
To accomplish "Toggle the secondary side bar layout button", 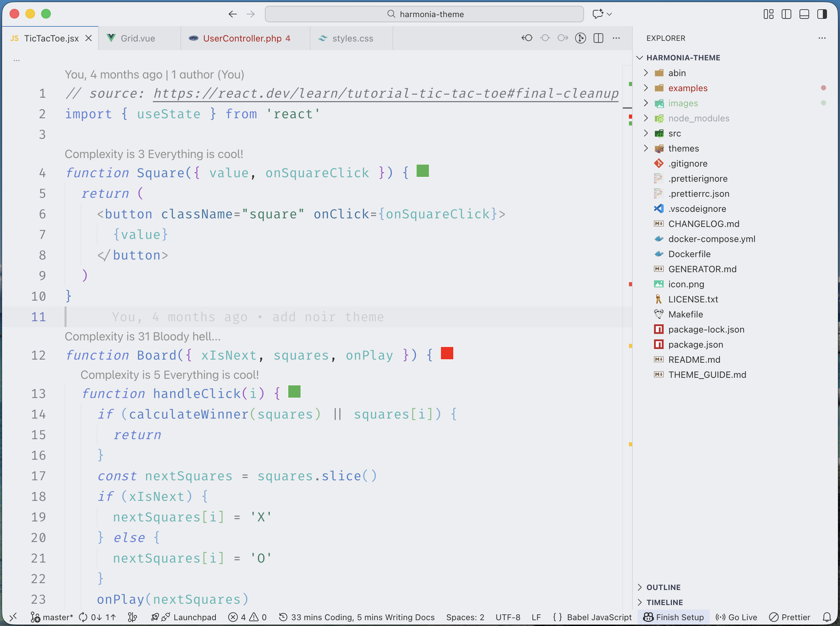I will (822, 14).
